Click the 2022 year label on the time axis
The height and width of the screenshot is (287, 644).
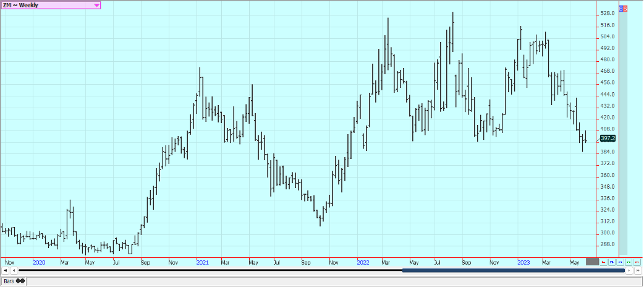363,262
